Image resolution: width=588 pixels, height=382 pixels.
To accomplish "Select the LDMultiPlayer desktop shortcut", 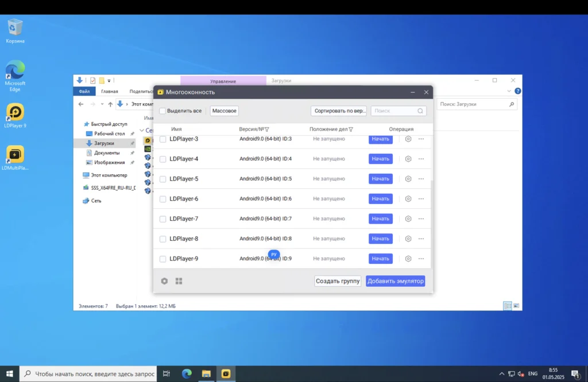I will (x=15, y=158).
